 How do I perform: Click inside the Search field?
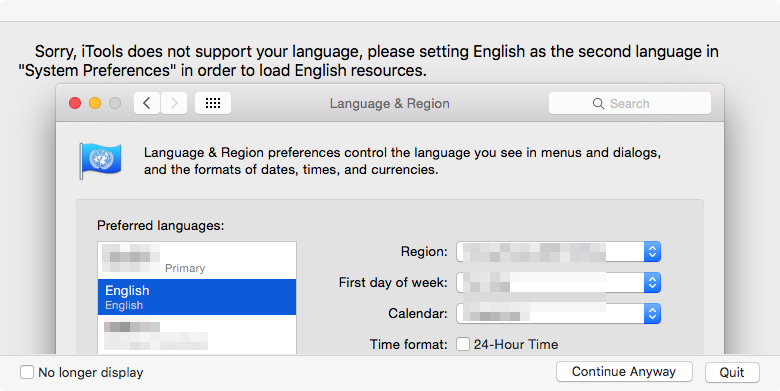(630, 103)
